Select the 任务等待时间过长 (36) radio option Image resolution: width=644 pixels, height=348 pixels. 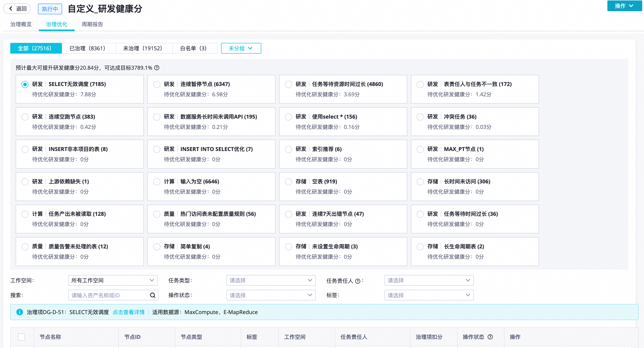420,214
